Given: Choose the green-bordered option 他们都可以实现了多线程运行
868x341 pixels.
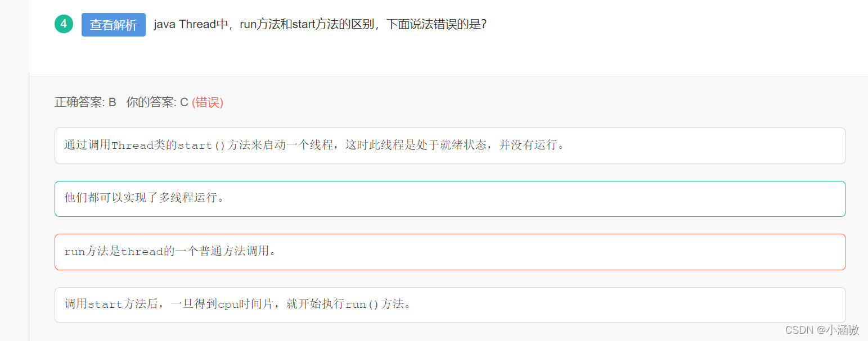Looking at the screenshot, I should 450,198.
